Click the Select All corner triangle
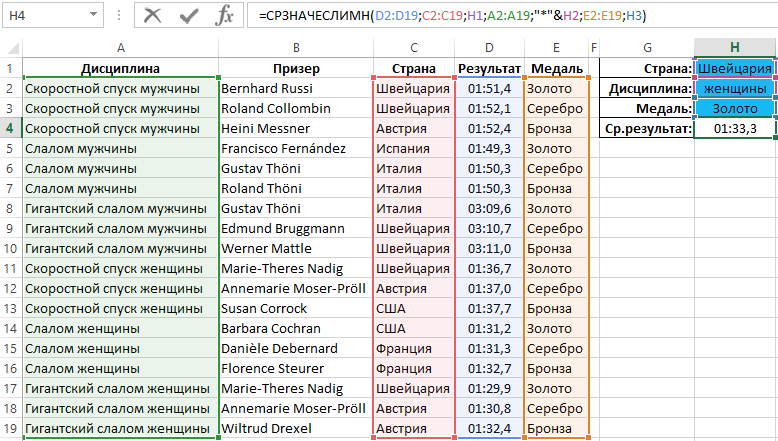The image size is (778, 441). (x=10, y=47)
